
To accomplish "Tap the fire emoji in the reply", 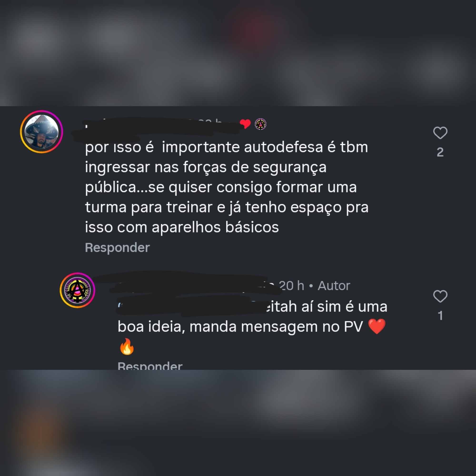I will click(127, 346).
